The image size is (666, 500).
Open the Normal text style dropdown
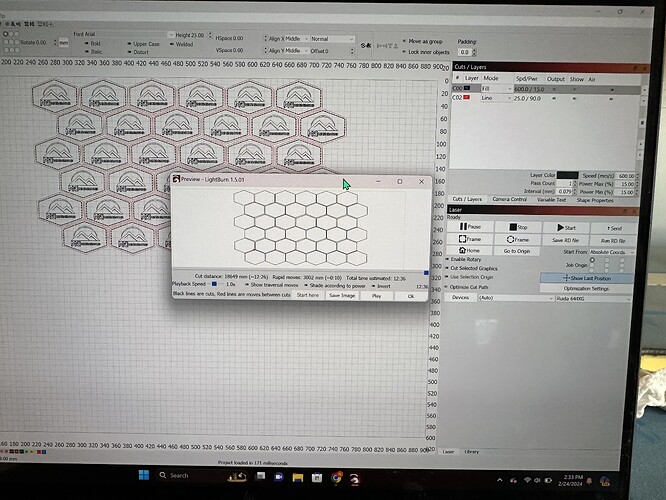332,39
